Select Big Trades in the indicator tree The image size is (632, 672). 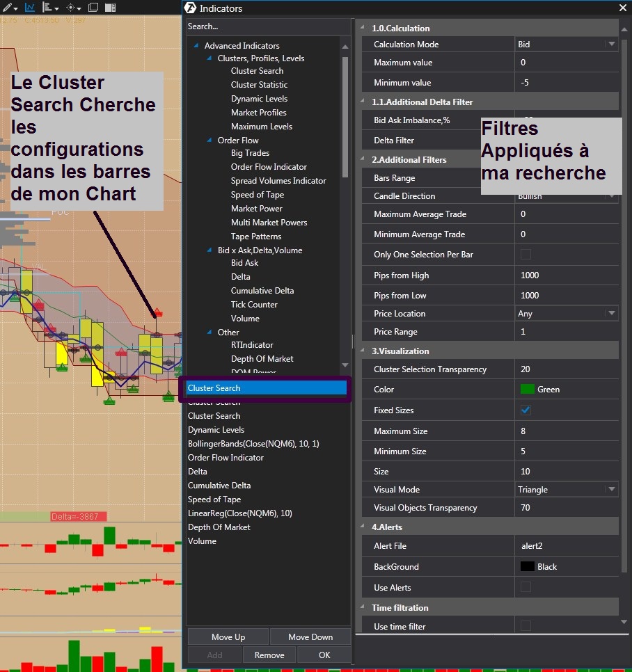(x=250, y=153)
